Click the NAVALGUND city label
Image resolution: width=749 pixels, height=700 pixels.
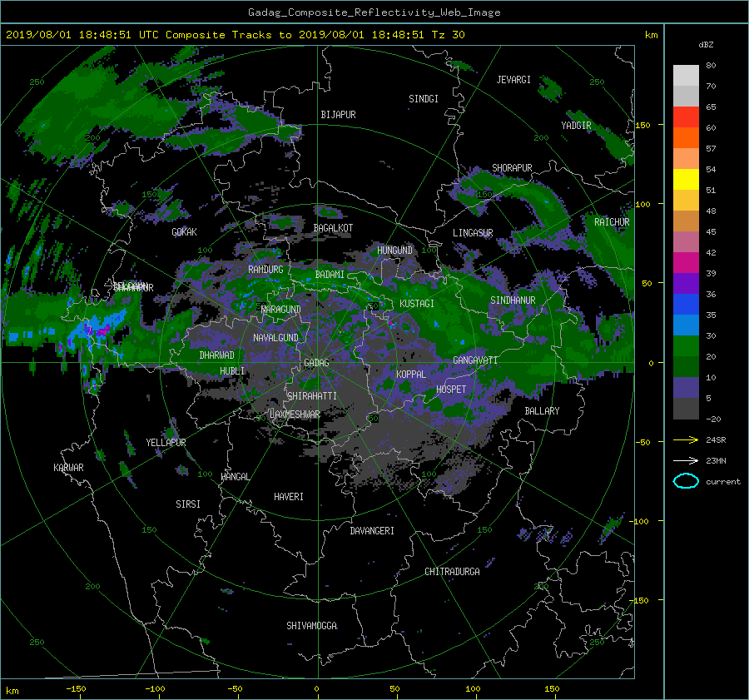[275, 338]
